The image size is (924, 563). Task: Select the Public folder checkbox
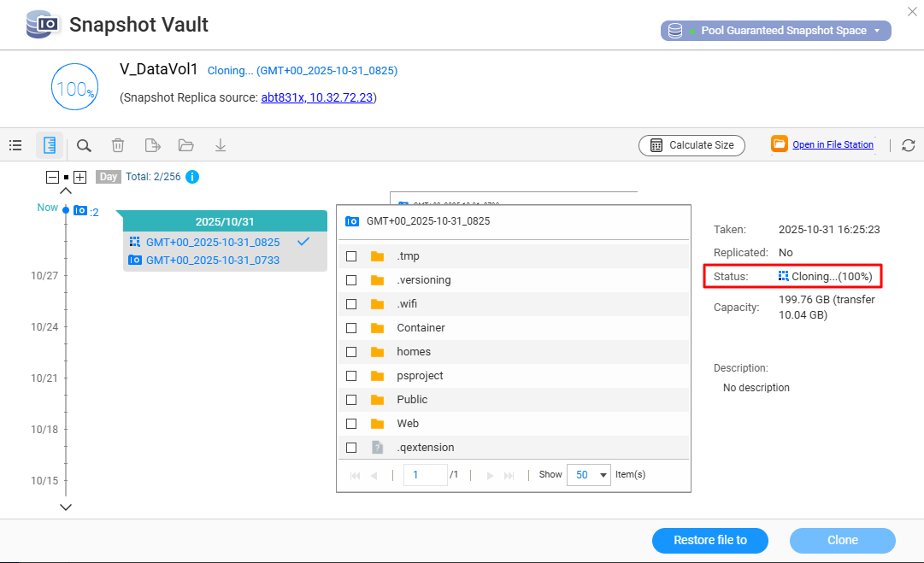351,400
